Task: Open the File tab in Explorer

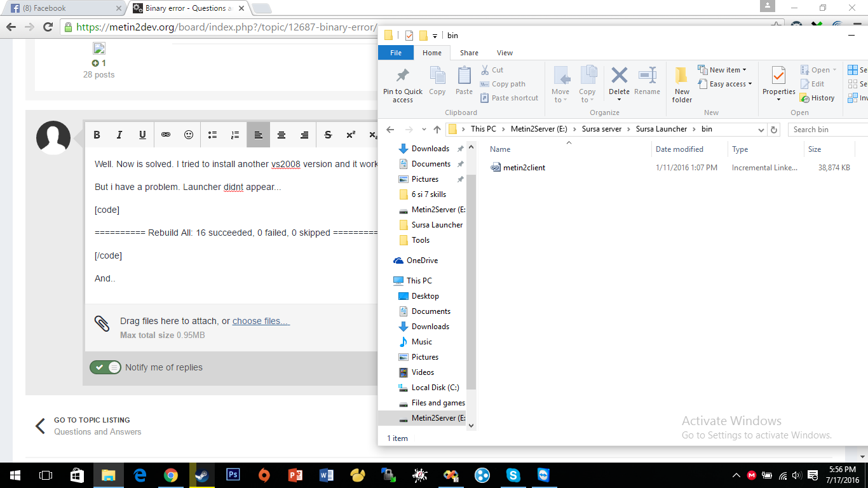Action: pos(396,53)
